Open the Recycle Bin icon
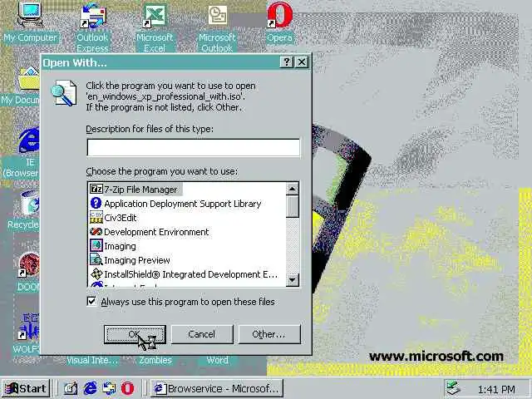This screenshot has width=532, height=399. [29, 203]
